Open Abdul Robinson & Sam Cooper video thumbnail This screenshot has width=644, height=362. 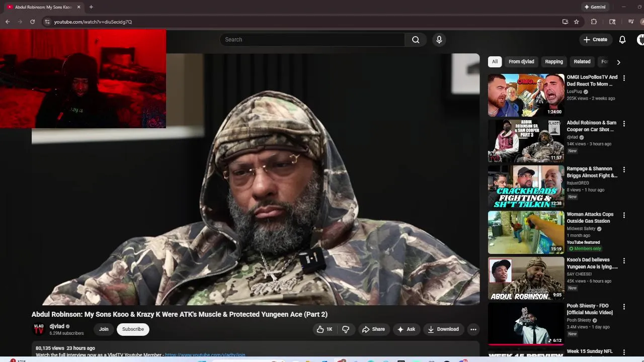point(526,141)
